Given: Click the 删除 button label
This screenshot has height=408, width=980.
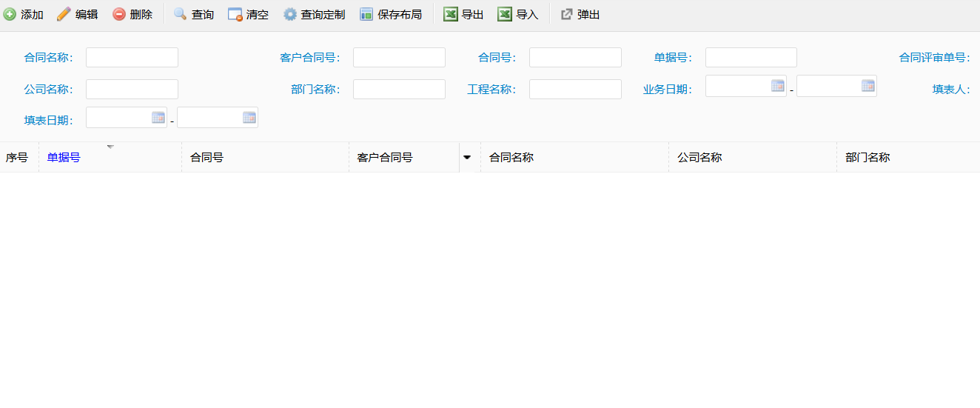Looking at the screenshot, I should click(141, 15).
